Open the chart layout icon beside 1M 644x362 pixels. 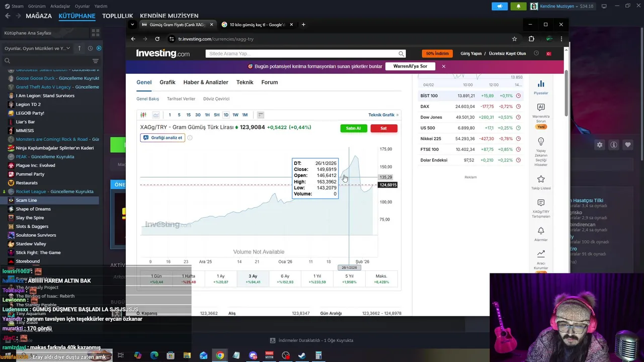[x=261, y=115]
